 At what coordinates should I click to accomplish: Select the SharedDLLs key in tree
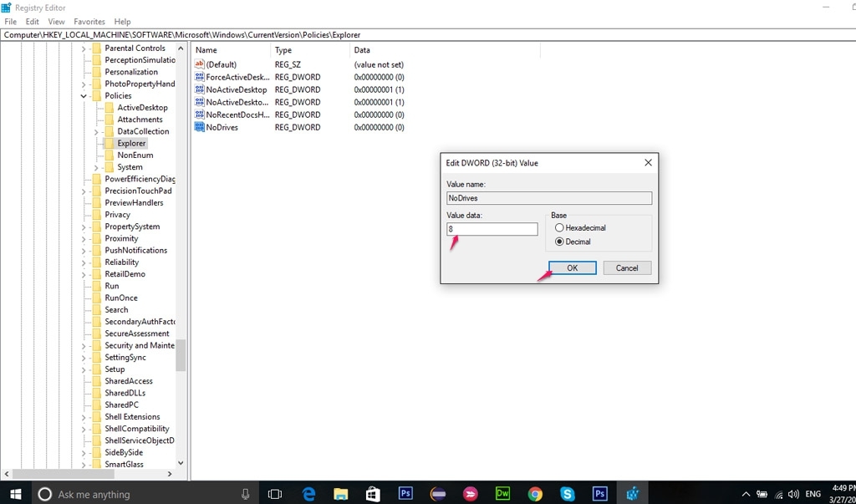pos(125,393)
